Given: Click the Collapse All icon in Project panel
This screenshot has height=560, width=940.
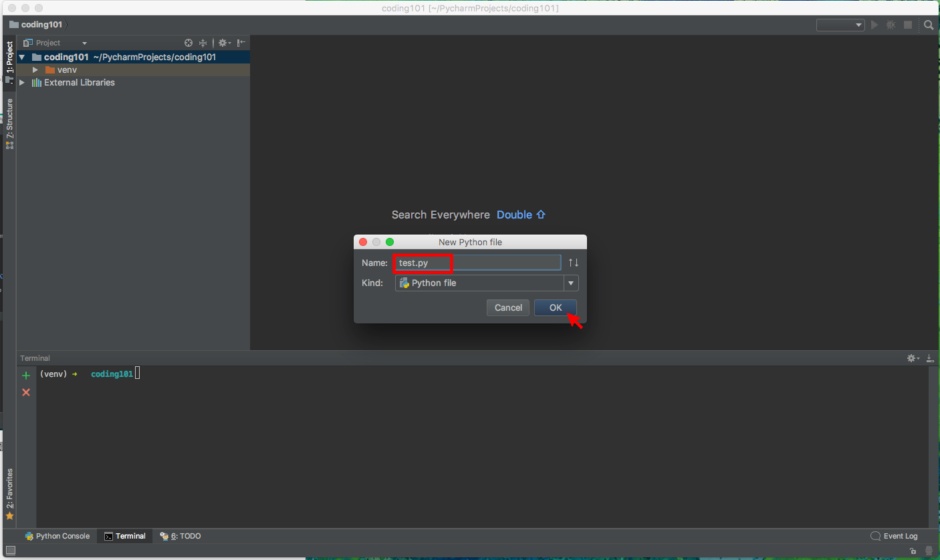Looking at the screenshot, I should tap(203, 43).
